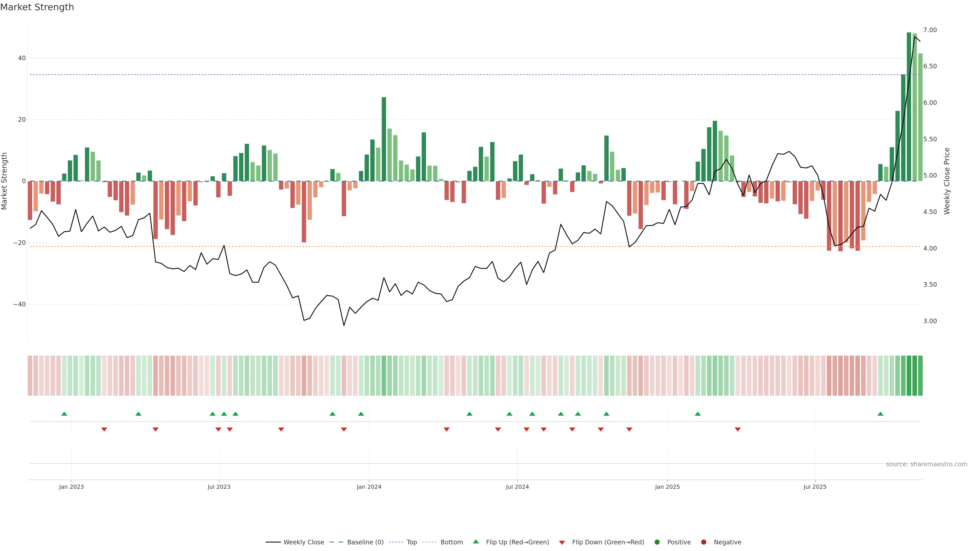Click the Negative red circle legend icon
Image resolution: width=980 pixels, height=551 pixels.
click(x=703, y=542)
